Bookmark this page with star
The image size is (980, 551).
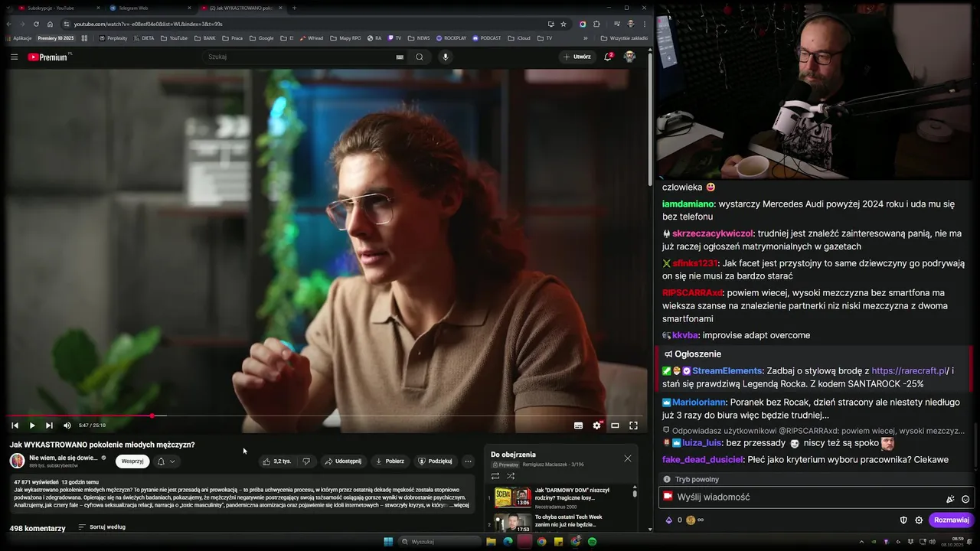tap(563, 24)
